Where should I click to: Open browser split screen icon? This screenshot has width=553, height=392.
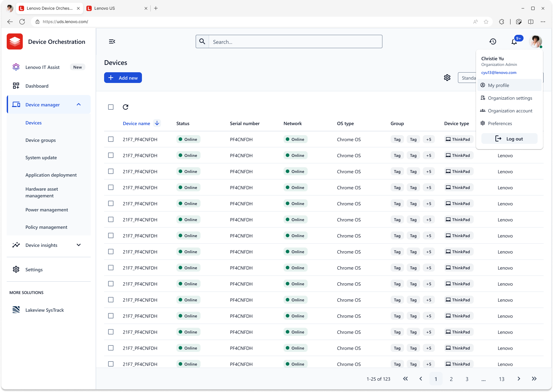[531, 22]
